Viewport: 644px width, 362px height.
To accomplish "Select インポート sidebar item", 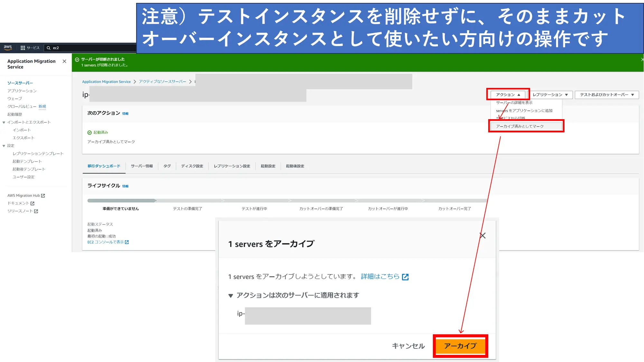I will tap(22, 130).
